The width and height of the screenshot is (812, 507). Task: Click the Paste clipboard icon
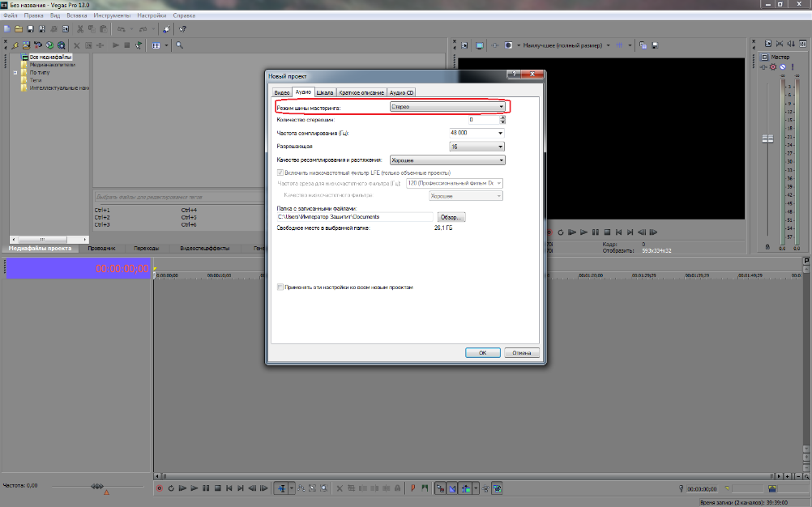click(x=104, y=29)
